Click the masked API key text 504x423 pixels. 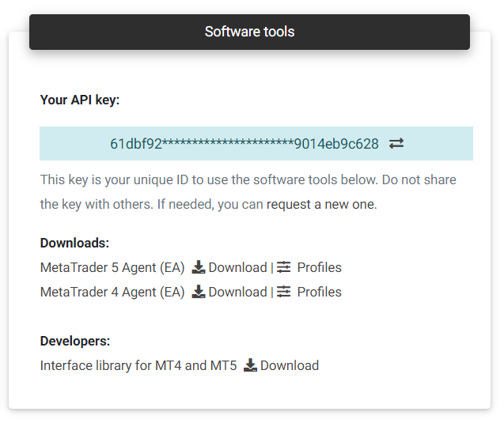tap(244, 144)
